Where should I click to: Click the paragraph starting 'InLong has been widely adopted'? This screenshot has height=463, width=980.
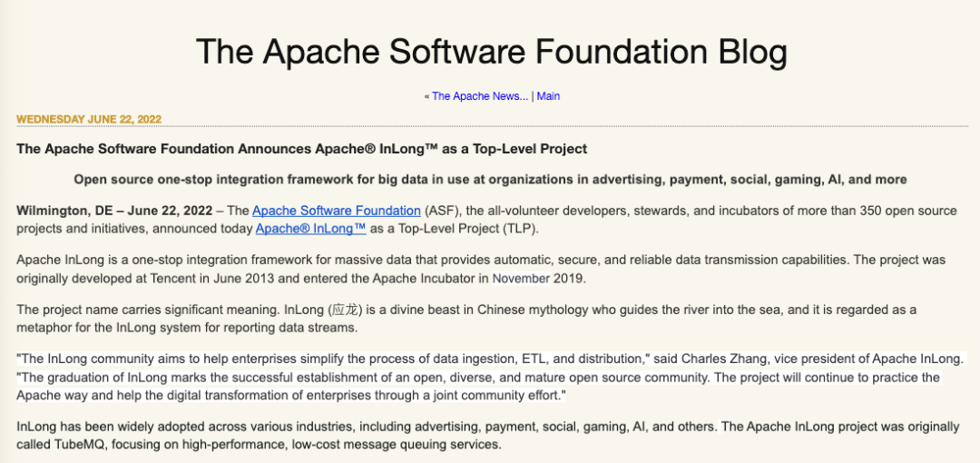(487, 436)
